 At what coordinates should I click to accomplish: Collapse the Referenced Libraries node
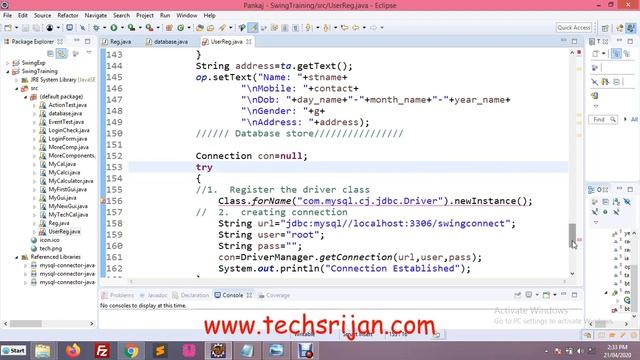tap(16, 257)
